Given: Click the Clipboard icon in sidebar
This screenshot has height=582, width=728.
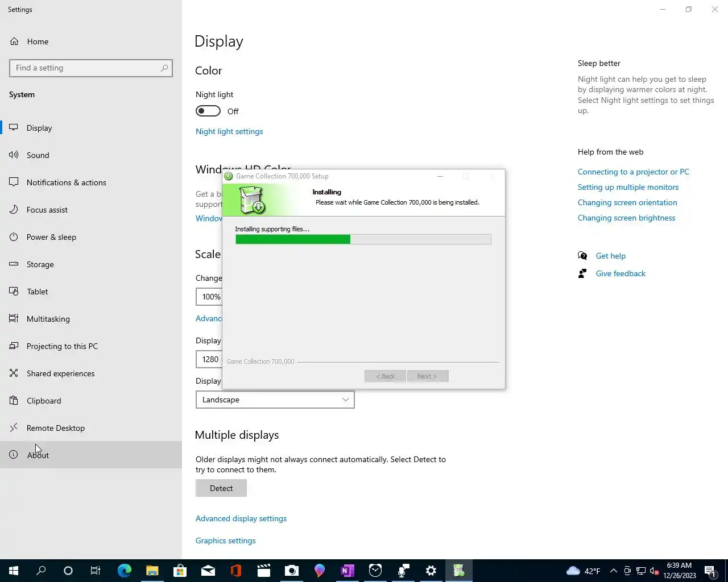Looking at the screenshot, I should [x=14, y=401].
